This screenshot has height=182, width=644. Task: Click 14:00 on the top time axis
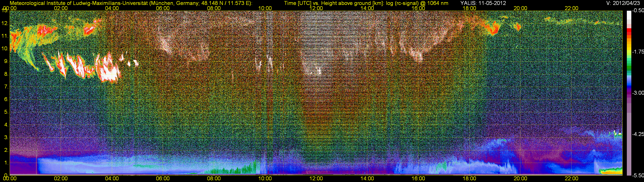[x=367, y=8]
